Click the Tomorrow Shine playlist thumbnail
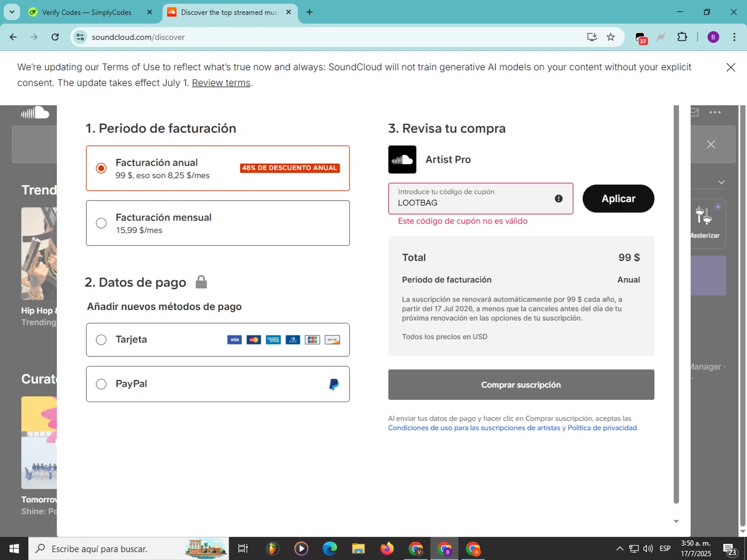747x560 pixels. [x=39, y=443]
